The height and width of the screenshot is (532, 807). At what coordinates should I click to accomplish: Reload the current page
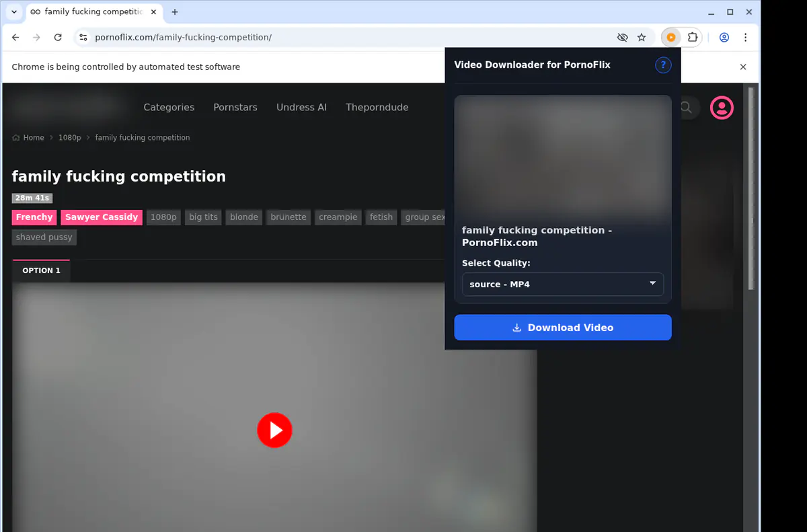point(58,38)
